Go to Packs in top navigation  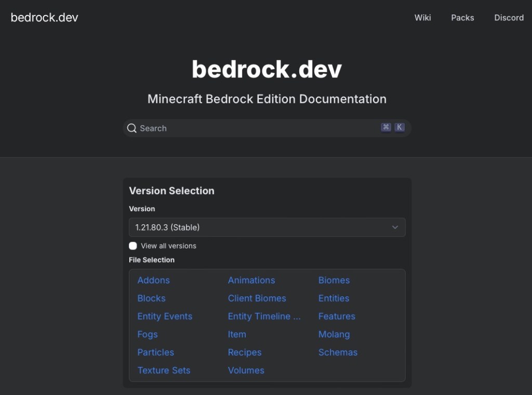click(x=462, y=18)
